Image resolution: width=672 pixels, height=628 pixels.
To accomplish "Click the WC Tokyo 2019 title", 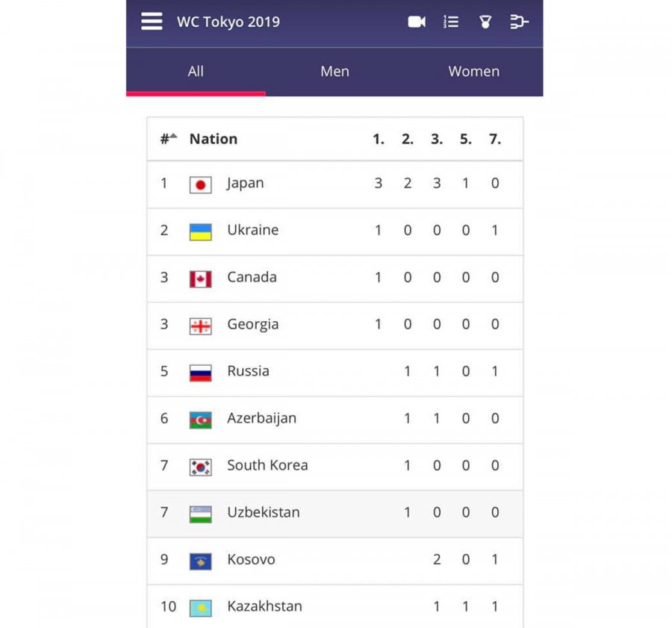I will pyautogui.click(x=228, y=22).
